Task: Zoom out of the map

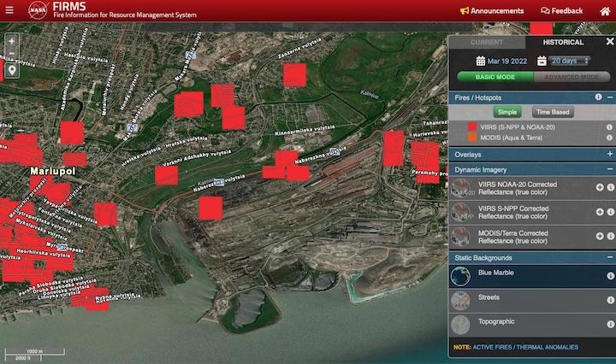Action: [11, 54]
